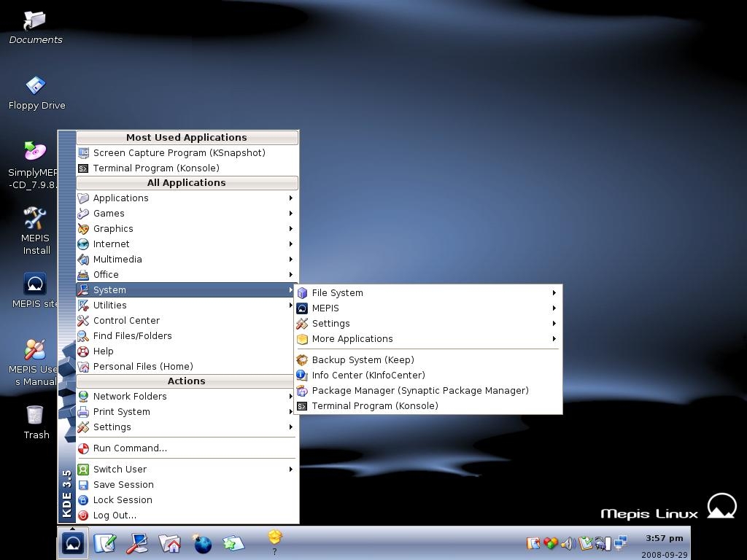Viewport: 747px width, 560px height.
Task: Expand the Applications submenu
Action: [x=187, y=198]
